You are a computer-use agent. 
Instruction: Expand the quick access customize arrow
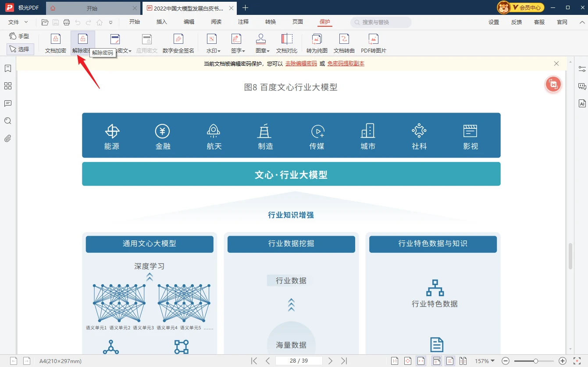click(x=110, y=22)
